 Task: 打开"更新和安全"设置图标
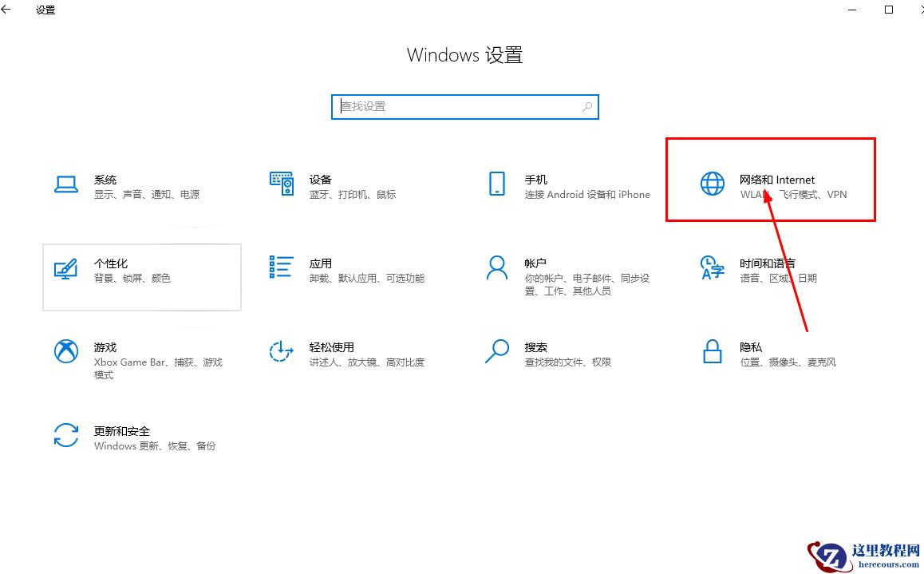(66, 436)
